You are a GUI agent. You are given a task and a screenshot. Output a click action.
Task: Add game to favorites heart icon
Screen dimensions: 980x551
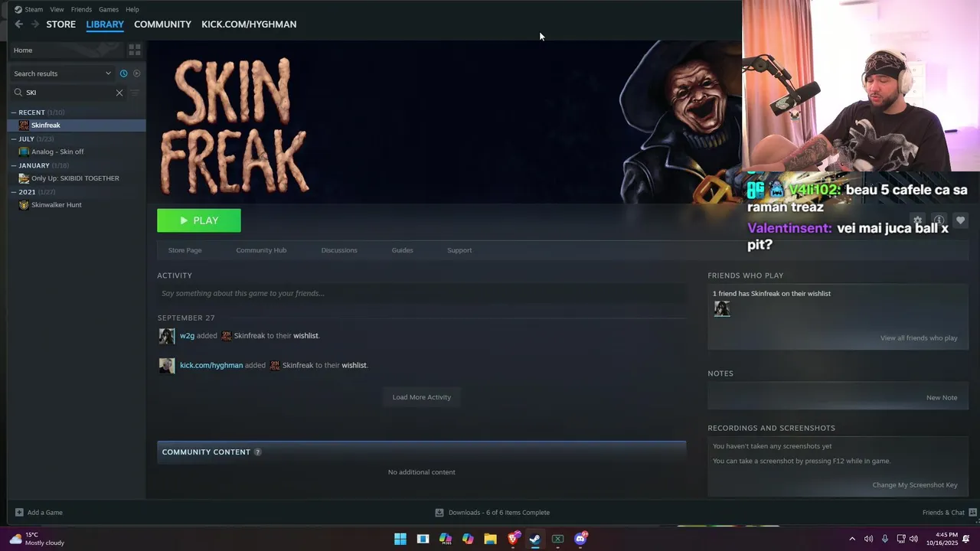point(960,220)
